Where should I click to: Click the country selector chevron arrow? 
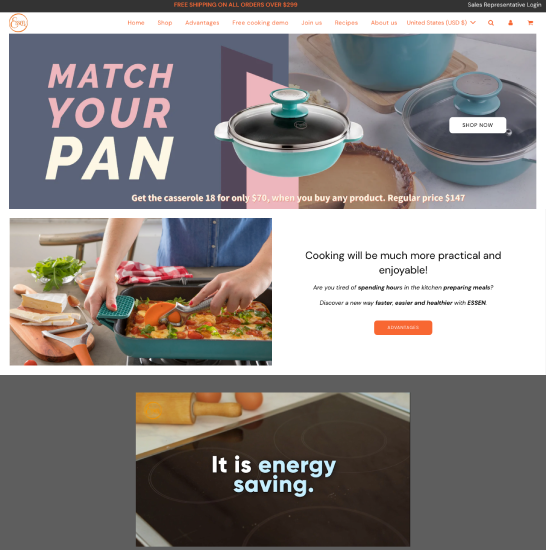pos(473,23)
